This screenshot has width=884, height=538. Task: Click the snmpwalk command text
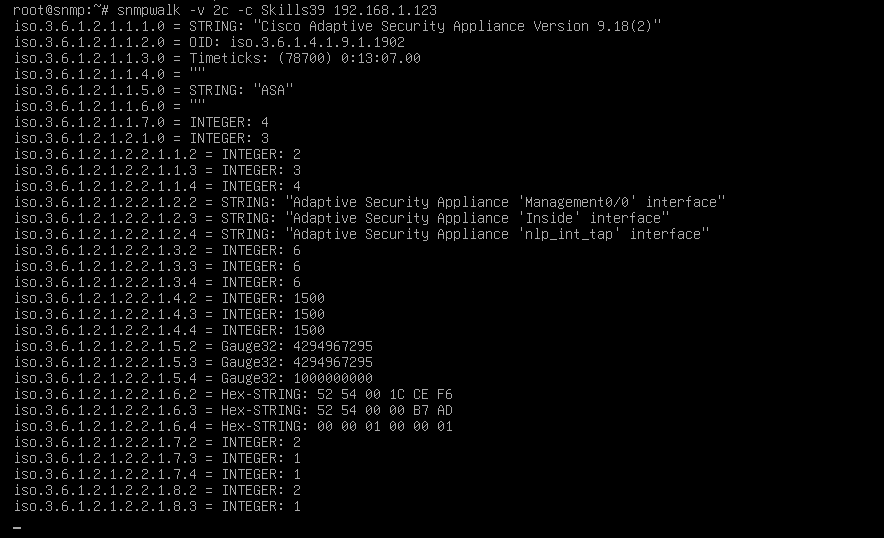pyautogui.click(x=149, y=11)
